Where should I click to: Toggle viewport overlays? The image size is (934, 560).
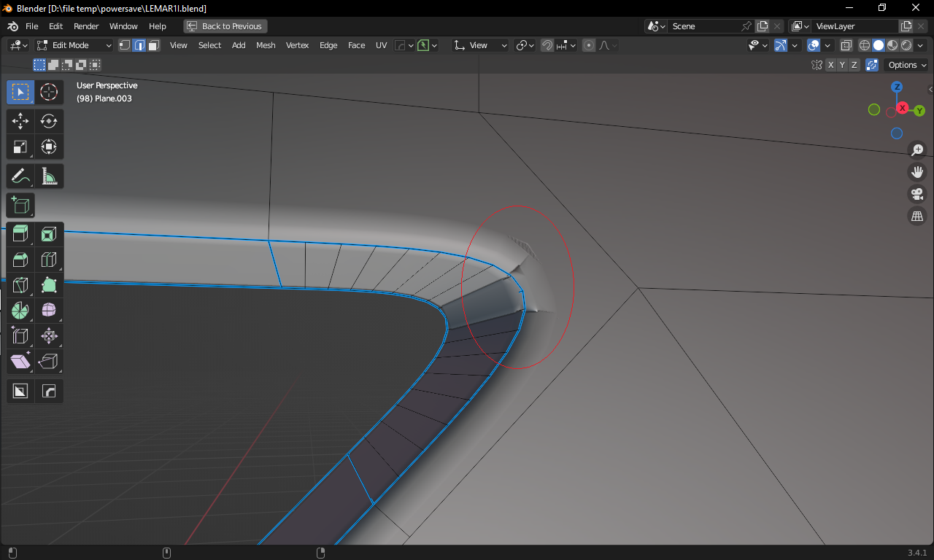click(x=814, y=45)
